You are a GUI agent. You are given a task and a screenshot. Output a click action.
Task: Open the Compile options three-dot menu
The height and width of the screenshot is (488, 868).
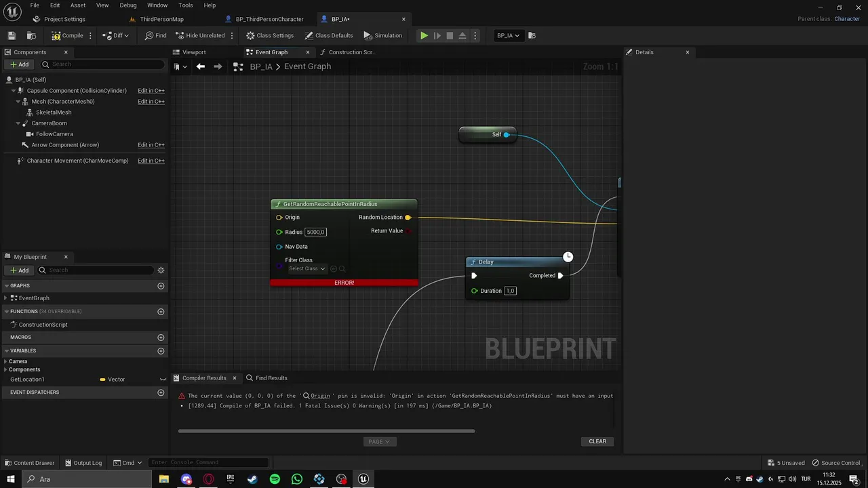coord(90,35)
